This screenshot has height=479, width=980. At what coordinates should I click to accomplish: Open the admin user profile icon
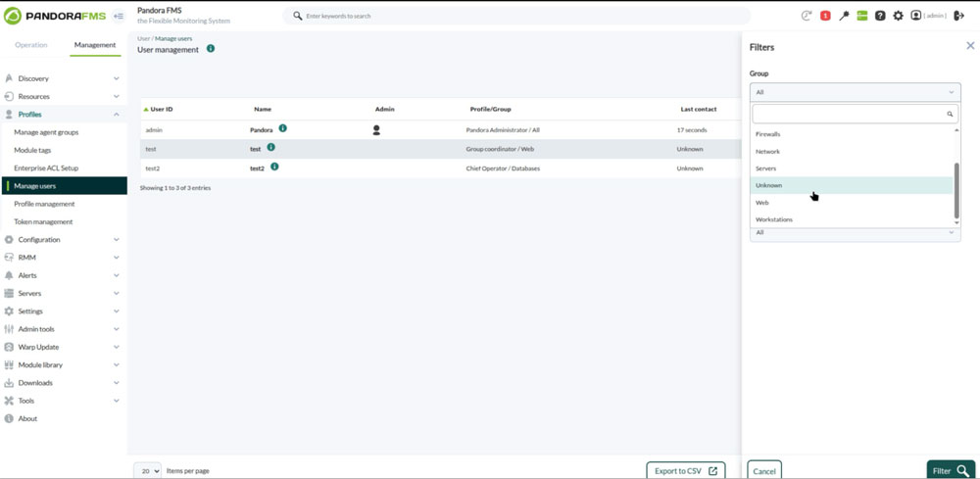pyautogui.click(x=916, y=15)
